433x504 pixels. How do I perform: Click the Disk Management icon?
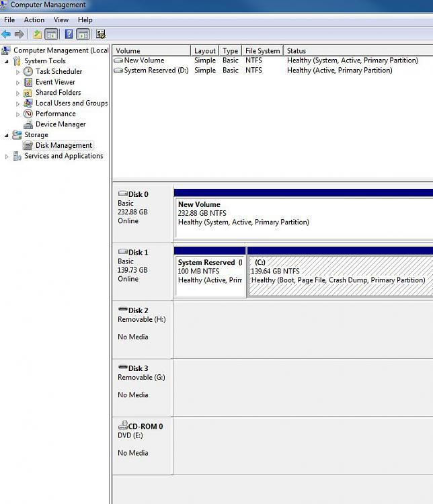(28, 145)
